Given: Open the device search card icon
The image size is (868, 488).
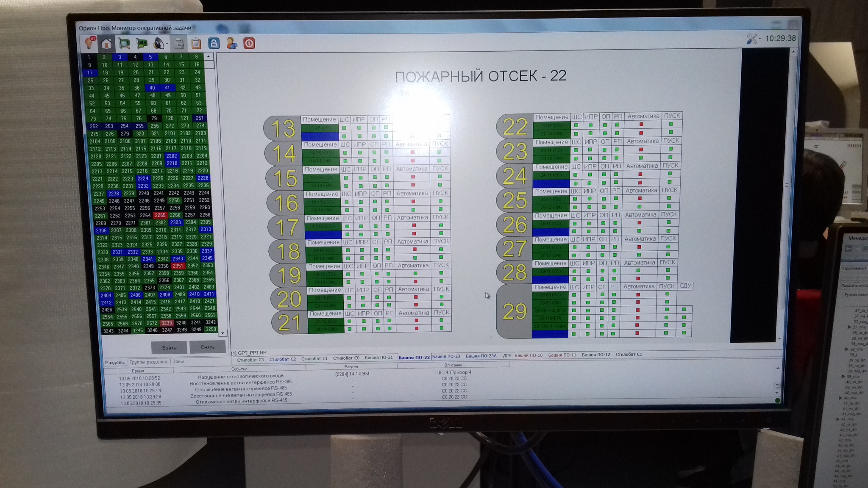Looking at the screenshot, I should click(x=124, y=43).
